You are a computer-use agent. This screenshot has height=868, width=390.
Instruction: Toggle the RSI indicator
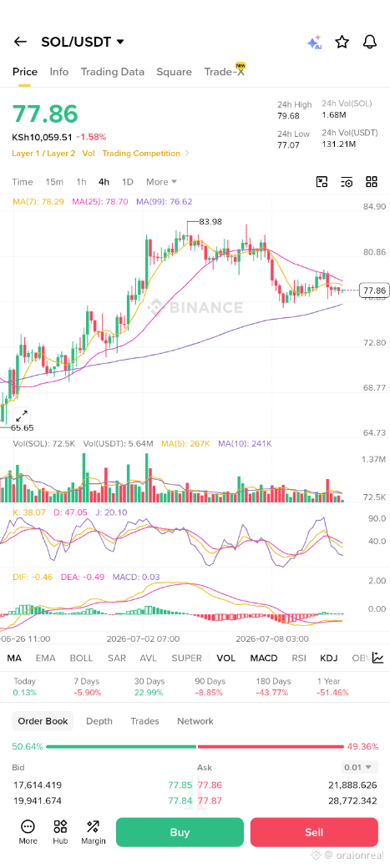pos(299,658)
